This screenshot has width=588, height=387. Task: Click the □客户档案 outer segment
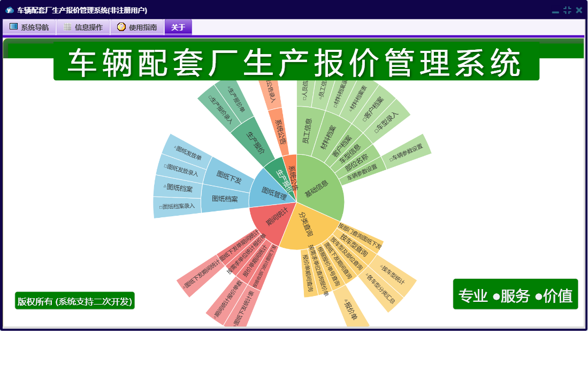373,109
